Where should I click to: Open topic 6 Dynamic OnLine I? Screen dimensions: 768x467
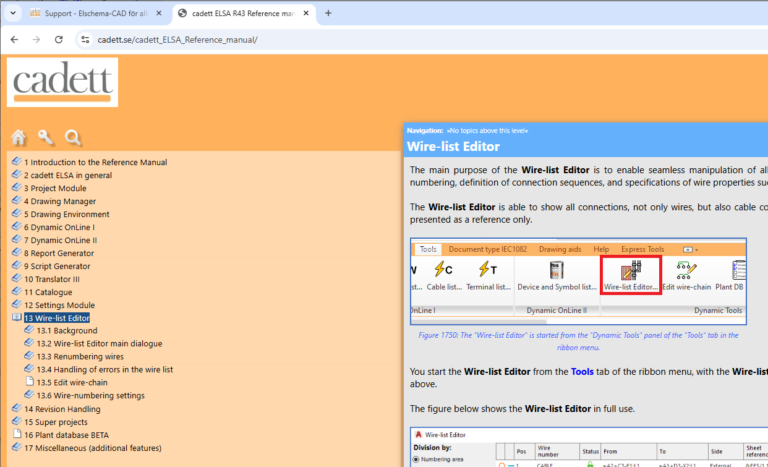pos(60,227)
